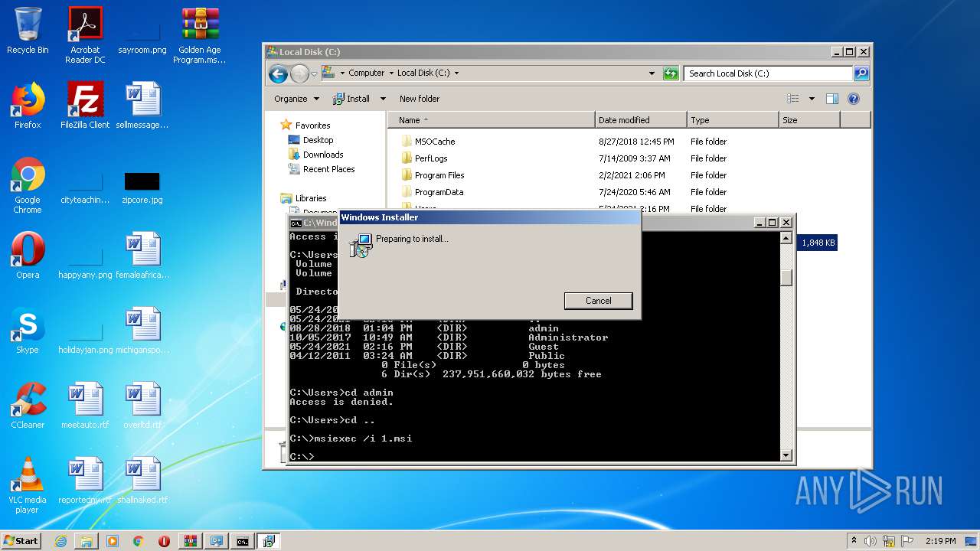The height and width of the screenshot is (551, 980).
Task: Open the Start menu
Action: pos(21,541)
